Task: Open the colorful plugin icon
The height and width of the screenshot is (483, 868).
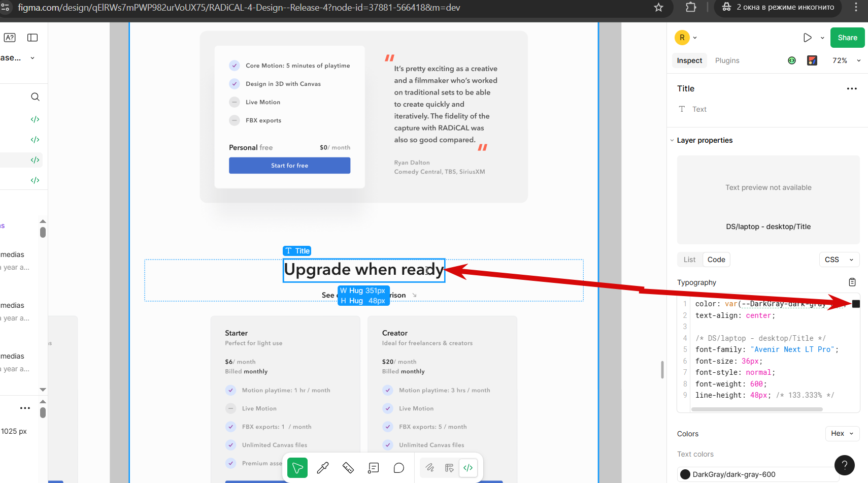Action: tap(812, 60)
